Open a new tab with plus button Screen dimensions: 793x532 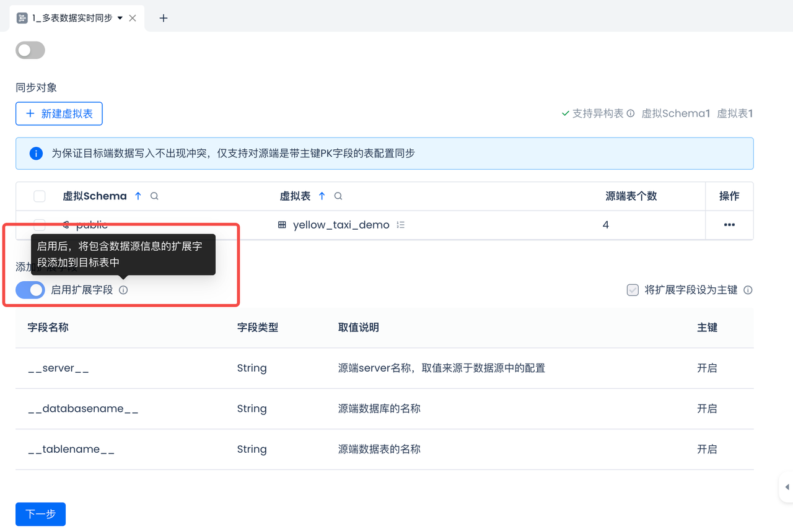coord(164,18)
